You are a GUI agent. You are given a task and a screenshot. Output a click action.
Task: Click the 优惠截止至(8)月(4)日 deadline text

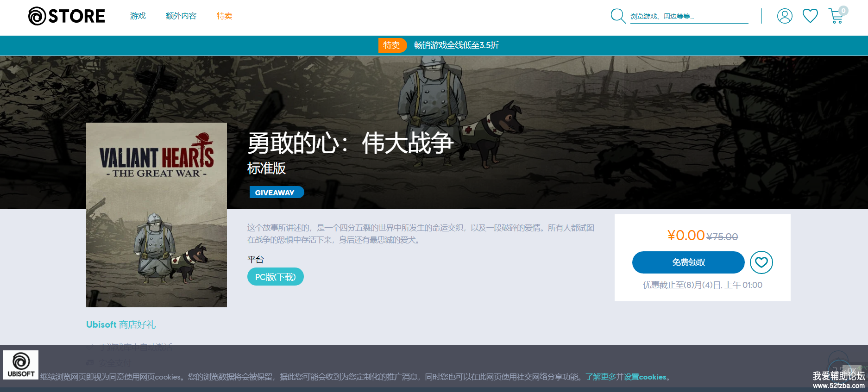pyautogui.click(x=703, y=285)
